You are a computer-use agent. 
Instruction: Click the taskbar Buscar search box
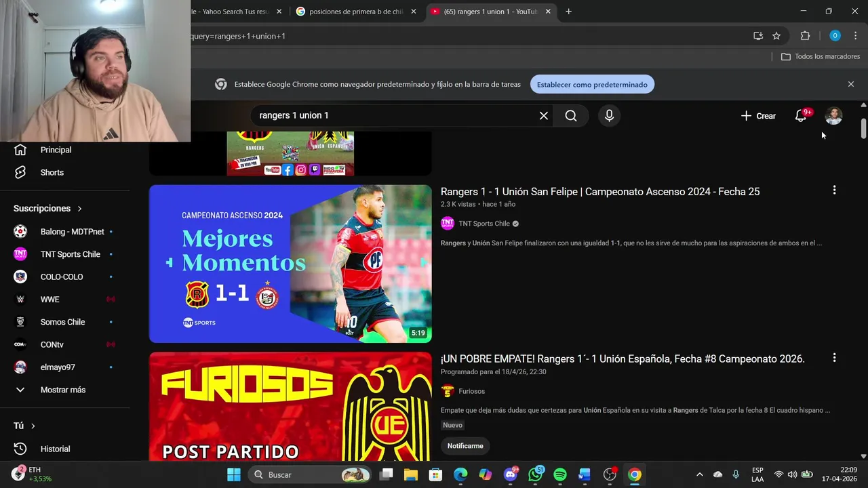(x=311, y=474)
